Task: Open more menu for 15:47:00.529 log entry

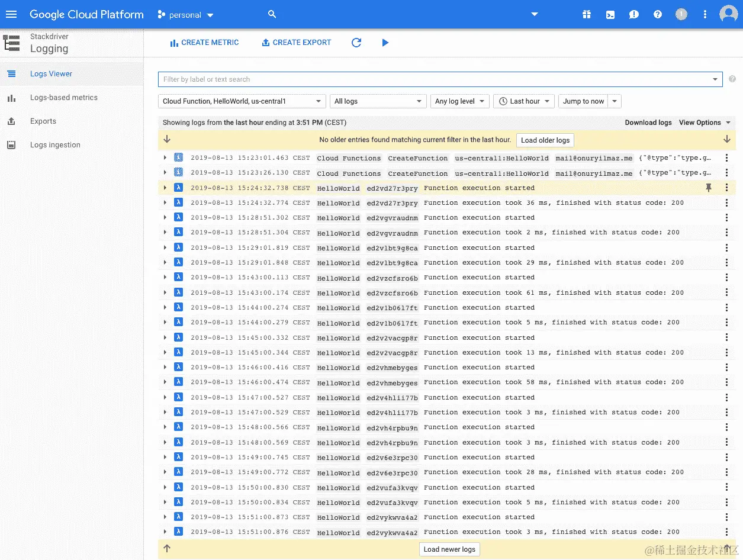Action: tap(726, 412)
